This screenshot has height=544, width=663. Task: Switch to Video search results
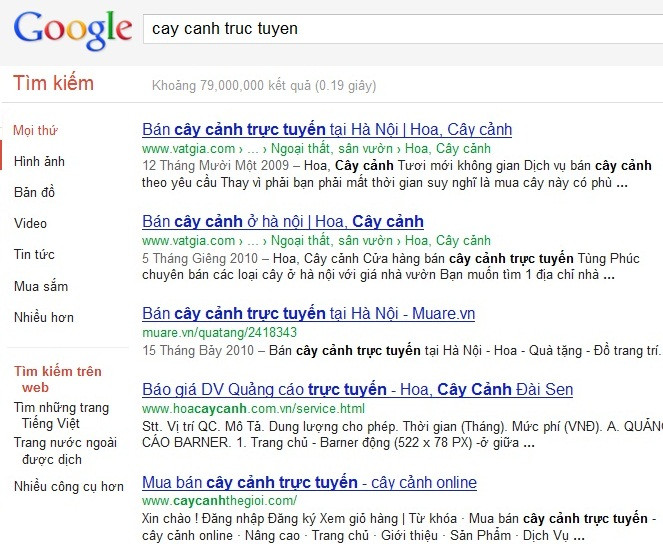(31, 223)
